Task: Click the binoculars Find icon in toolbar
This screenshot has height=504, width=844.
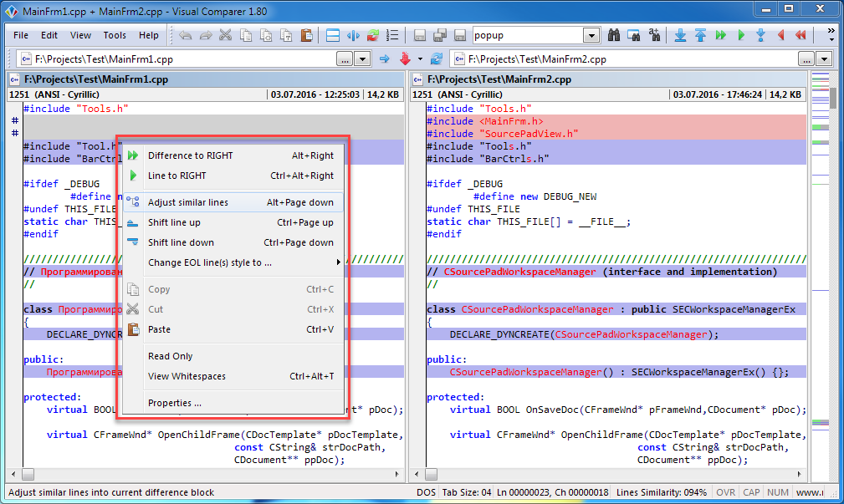Action: tap(614, 36)
